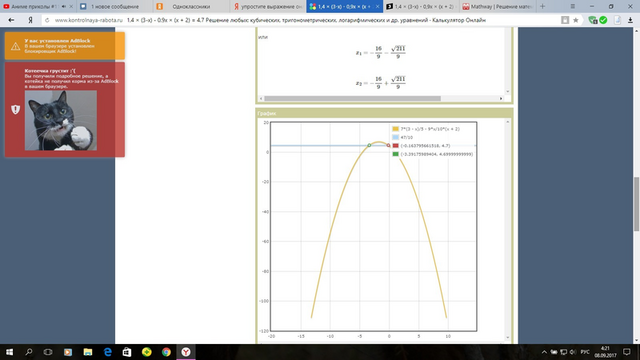Screen dimensions: 640x360
Task: Open the new tab plus button
Action: pos(542,7)
